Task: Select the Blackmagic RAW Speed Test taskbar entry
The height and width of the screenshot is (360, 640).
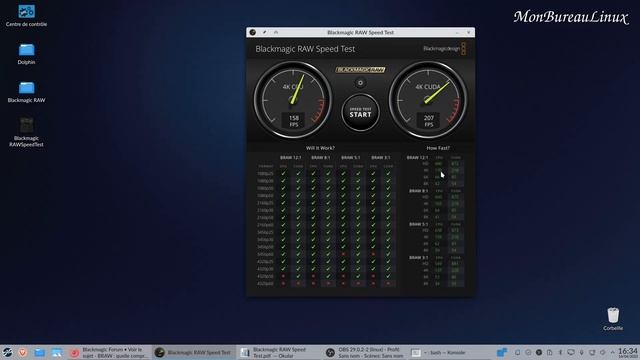Action: (x=193, y=353)
